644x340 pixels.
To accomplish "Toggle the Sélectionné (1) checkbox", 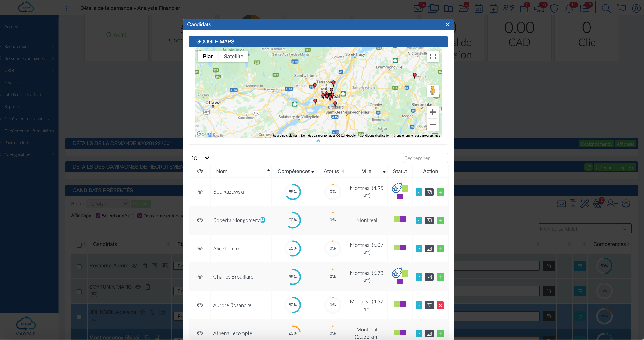I will 98,216.
